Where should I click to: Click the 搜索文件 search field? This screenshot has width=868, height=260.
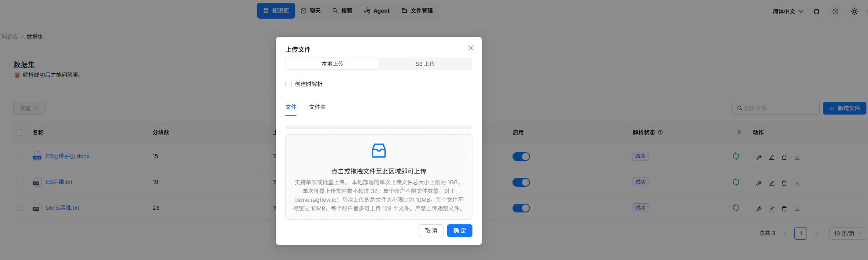point(776,108)
